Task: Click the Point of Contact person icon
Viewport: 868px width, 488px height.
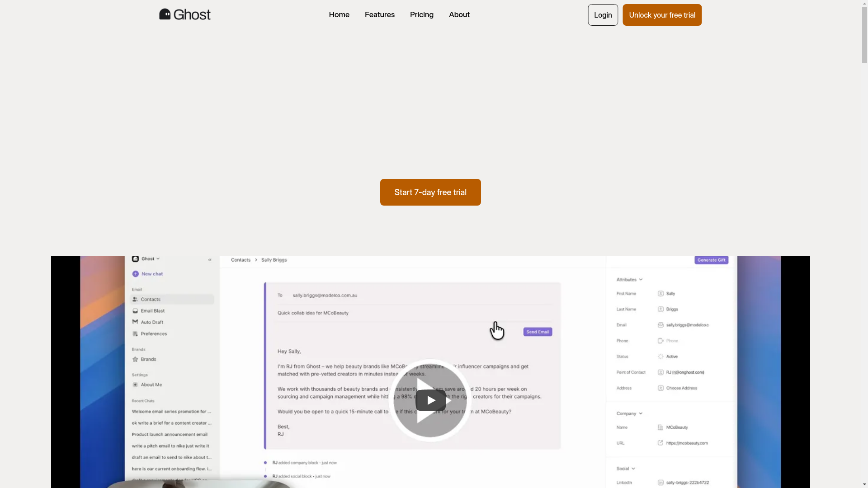Action: pyautogui.click(x=660, y=372)
